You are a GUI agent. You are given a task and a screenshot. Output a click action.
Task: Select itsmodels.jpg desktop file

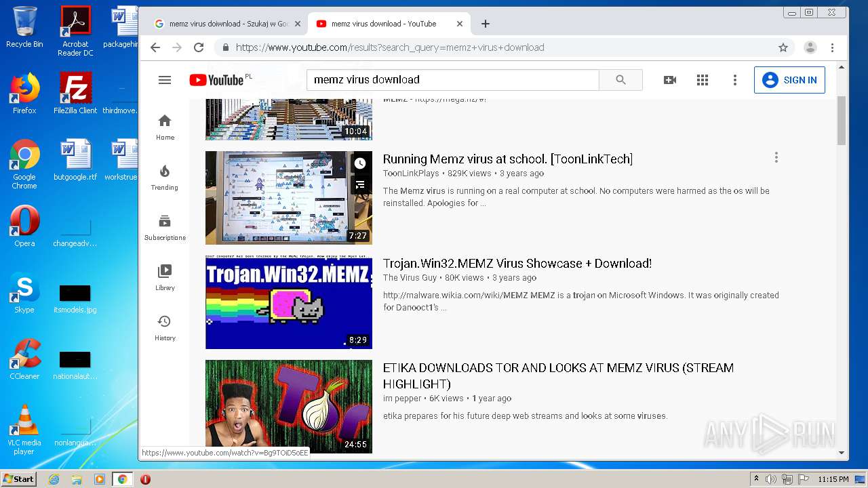(x=75, y=298)
